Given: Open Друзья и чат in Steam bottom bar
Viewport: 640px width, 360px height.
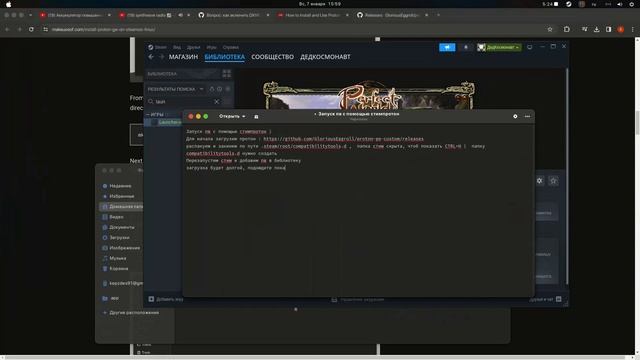Looking at the screenshot, I should tap(545, 299).
